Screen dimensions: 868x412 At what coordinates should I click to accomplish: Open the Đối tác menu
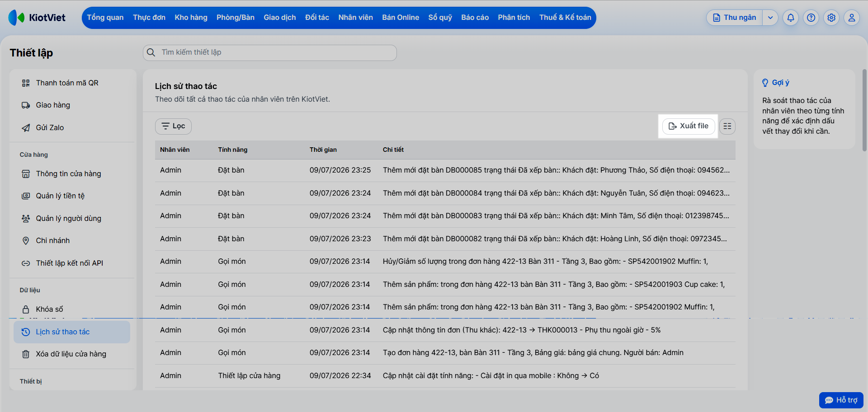coord(317,18)
